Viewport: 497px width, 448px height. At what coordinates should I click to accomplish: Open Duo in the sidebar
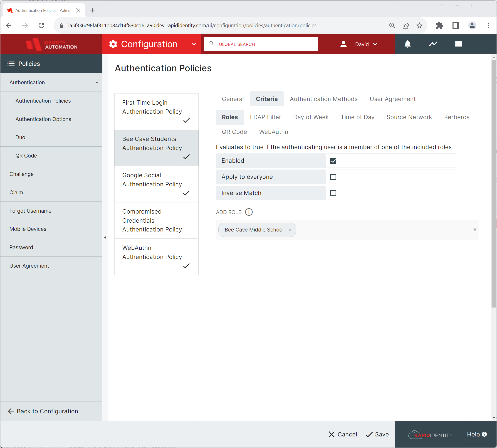click(52, 137)
